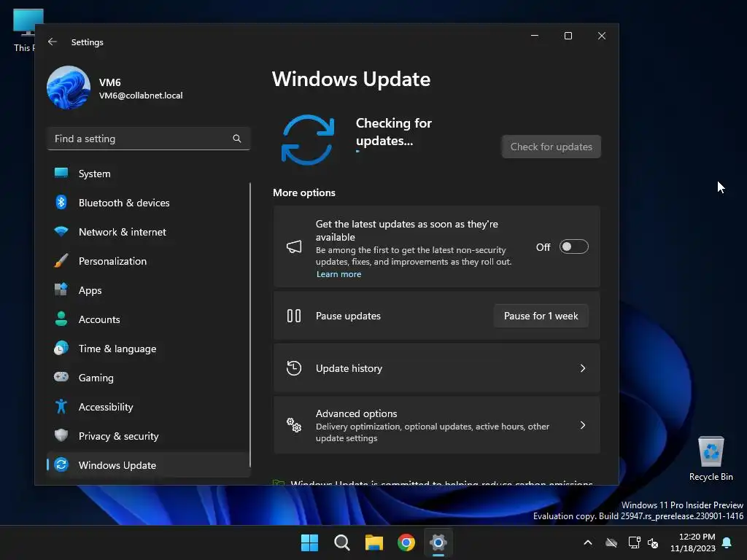The height and width of the screenshot is (560, 747).
Task: Click Windows Update sidebar label
Action: pos(117,464)
